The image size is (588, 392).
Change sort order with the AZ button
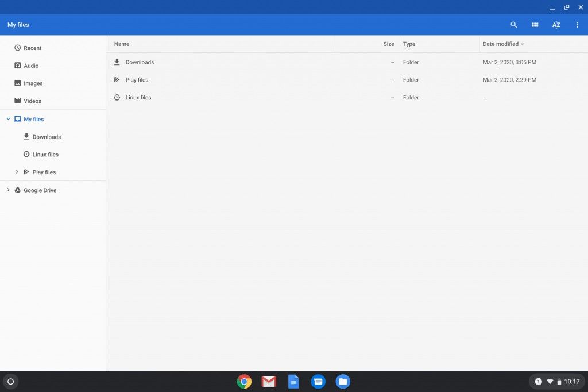556,25
